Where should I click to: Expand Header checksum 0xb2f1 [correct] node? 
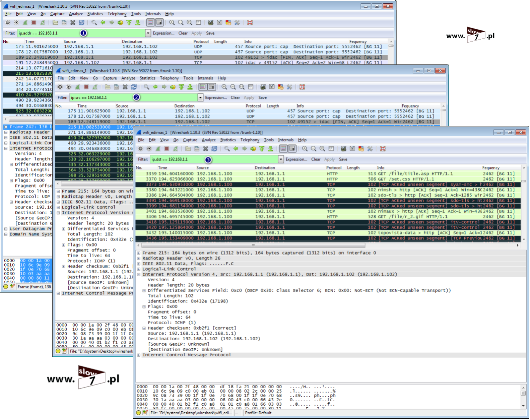[144, 328]
